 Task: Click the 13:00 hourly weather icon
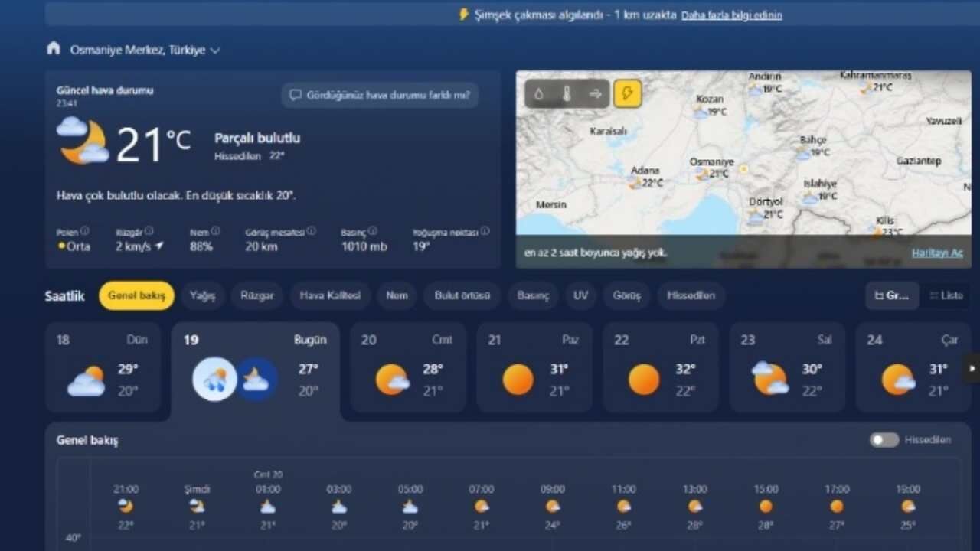[695, 506]
